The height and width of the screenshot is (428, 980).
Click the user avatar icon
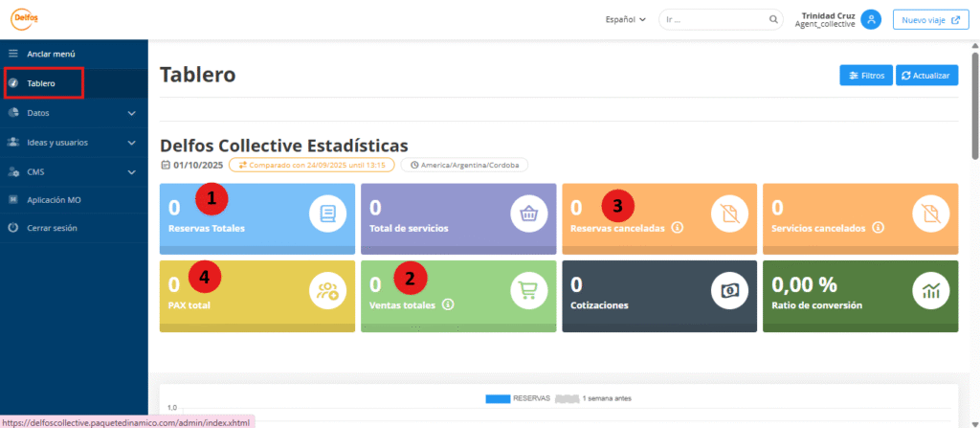click(x=870, y=19)
